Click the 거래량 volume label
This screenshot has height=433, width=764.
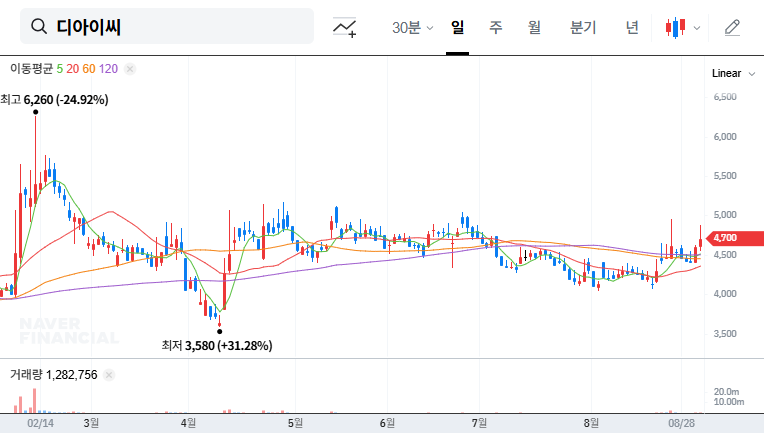27,375
